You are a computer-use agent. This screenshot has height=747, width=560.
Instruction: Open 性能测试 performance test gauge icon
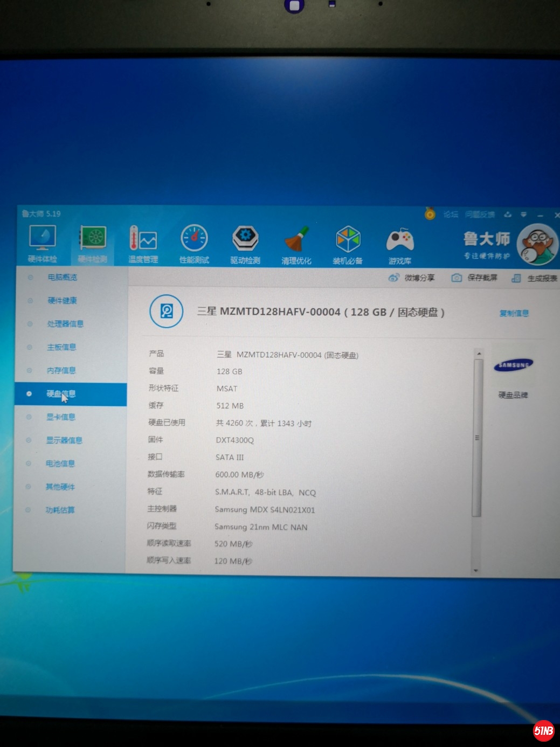tap(194, 244)
